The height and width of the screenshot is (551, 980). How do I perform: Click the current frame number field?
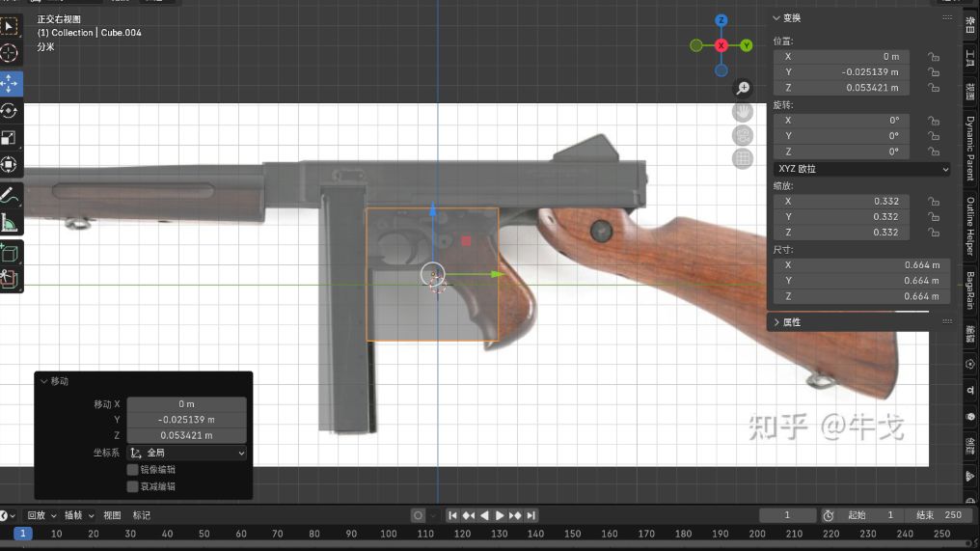(787, 515)
